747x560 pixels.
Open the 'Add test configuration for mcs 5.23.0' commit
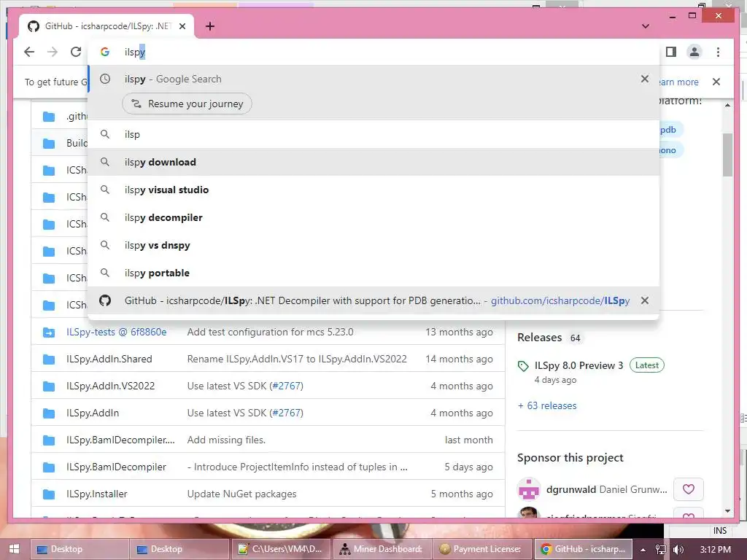coord(270,332)
